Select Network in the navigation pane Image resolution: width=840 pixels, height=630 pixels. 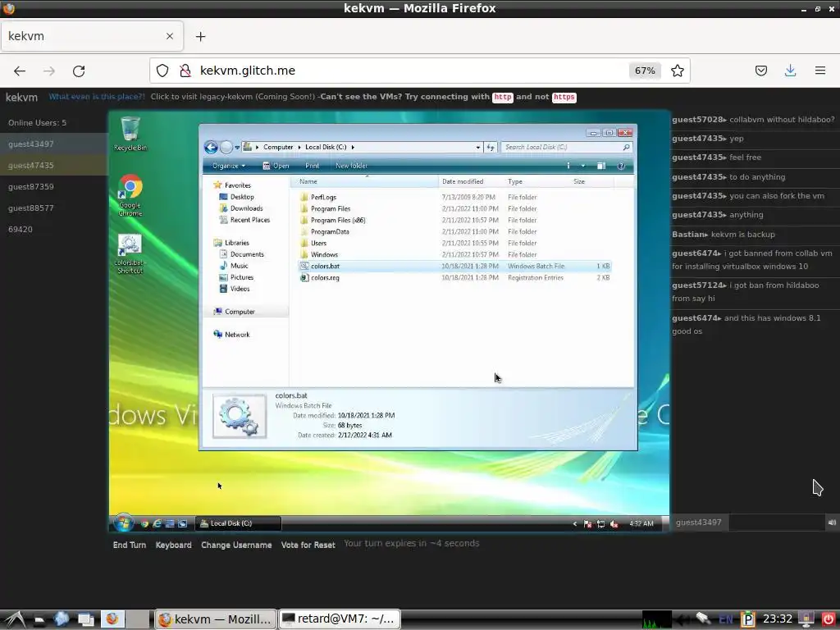tap(231, 335)
